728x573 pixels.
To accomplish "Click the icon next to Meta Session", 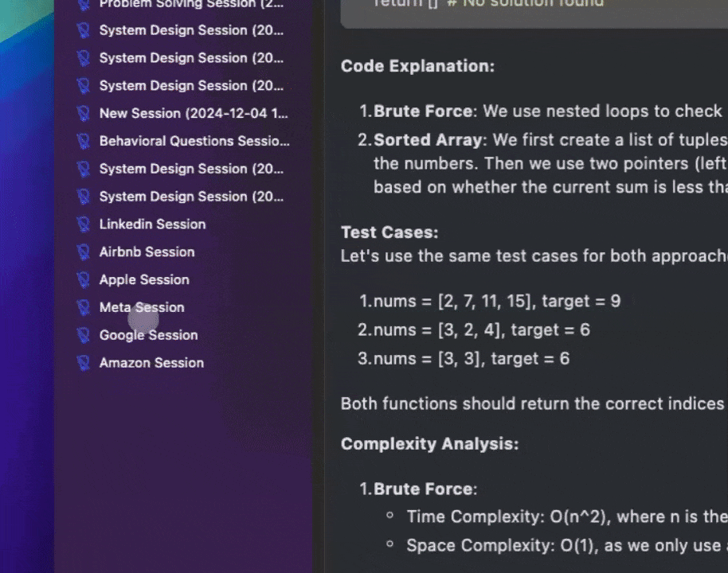I will tap(84, 308).
